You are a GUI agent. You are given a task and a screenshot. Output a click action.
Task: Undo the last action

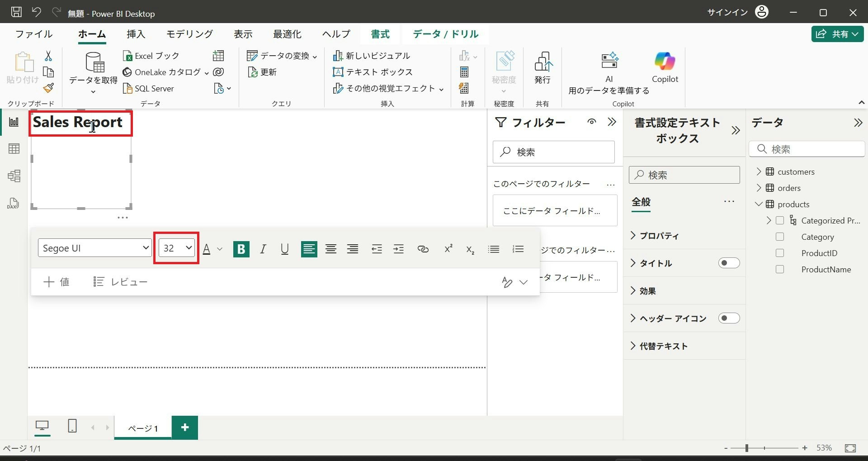click(37, 12)
